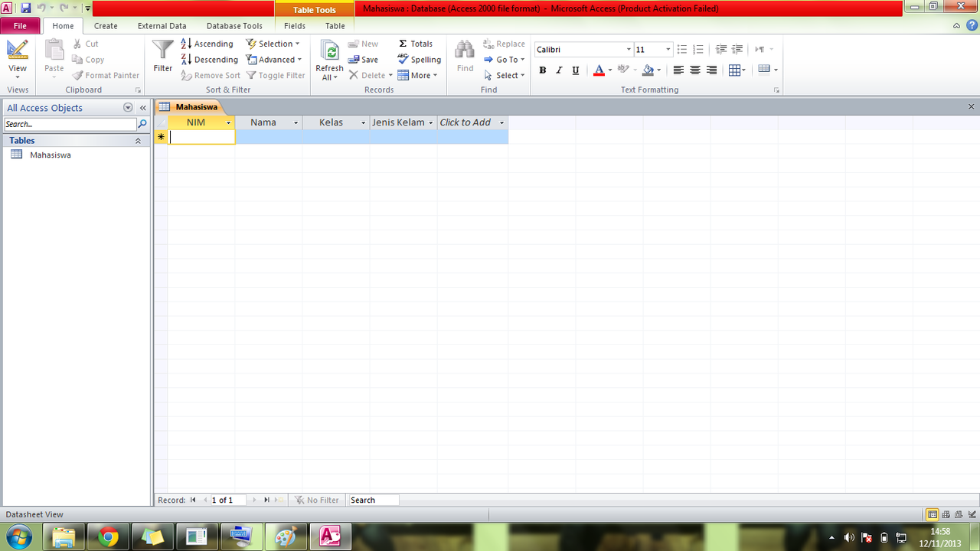Viewport: 980px width, 551px height.
Task: Switch to the Create tab
Action: (x=106, y=25)
